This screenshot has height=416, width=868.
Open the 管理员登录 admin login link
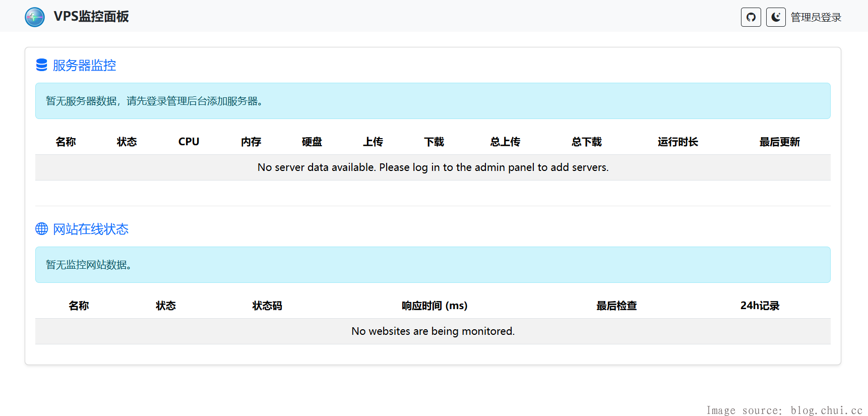816,17
